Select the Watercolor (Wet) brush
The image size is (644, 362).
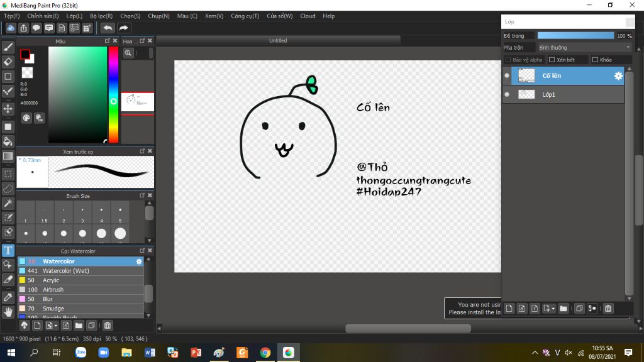click(80, 271)
